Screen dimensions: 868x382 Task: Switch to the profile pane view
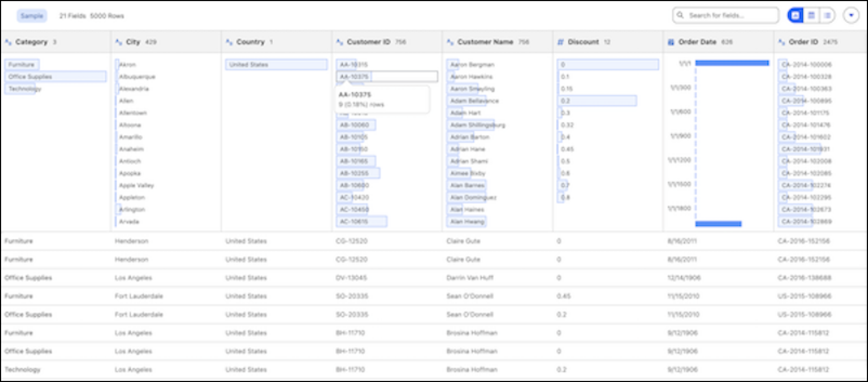pos(795,16)
